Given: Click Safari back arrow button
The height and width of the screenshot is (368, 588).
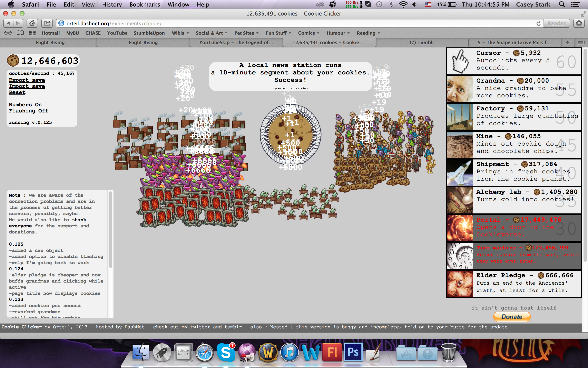Looking at the screenshot, I should pyautogui.click(x=9, y=23).
